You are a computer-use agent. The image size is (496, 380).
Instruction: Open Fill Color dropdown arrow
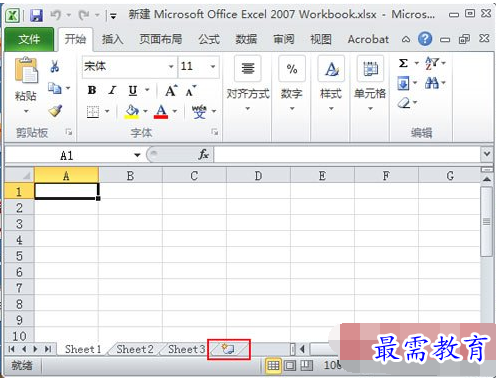pos(145,111)
